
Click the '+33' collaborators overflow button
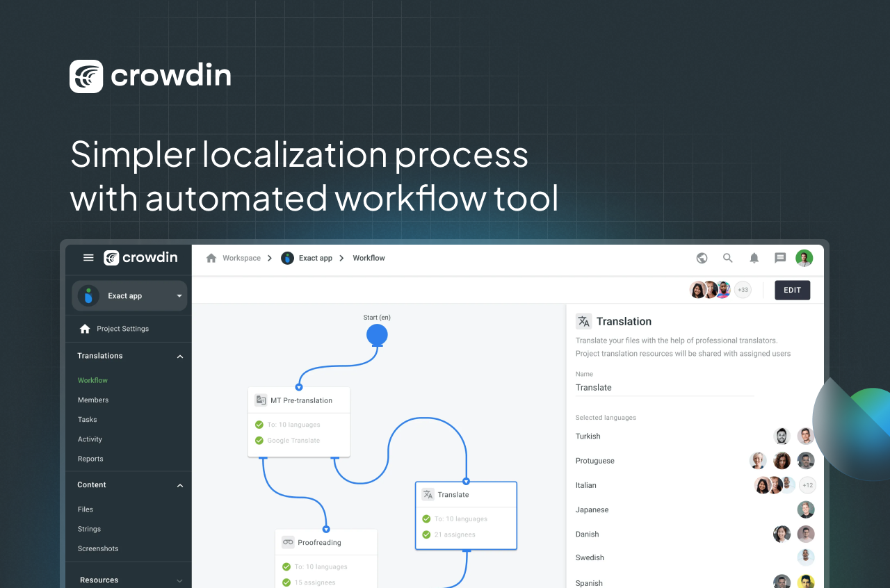click(x=743, y=290)
